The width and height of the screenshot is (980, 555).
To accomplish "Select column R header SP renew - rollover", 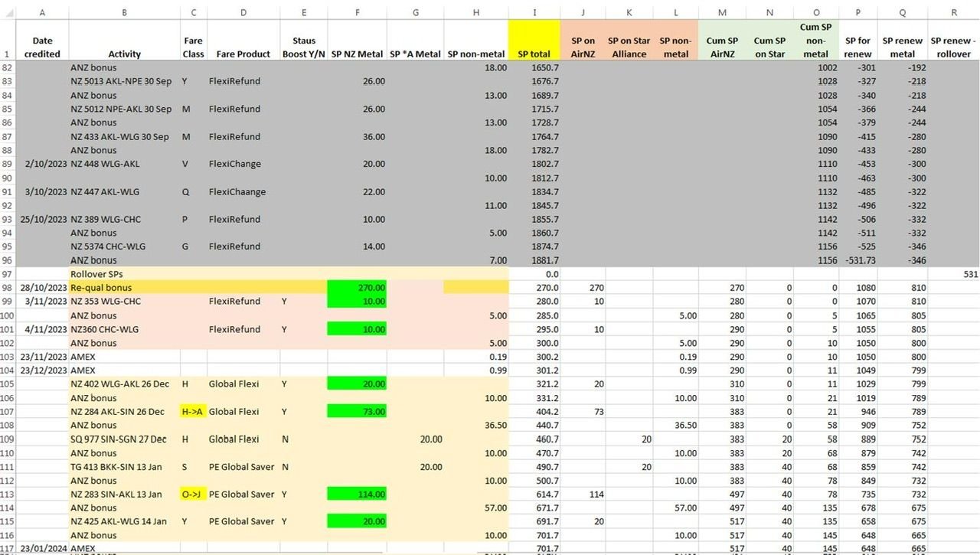I will click(952, 12).
